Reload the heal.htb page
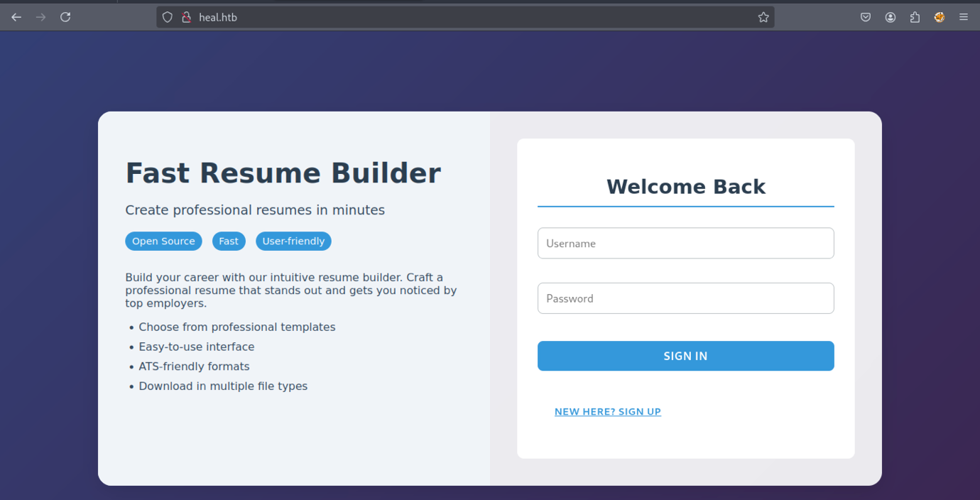The image size is (980, 500). pos(65,17)
